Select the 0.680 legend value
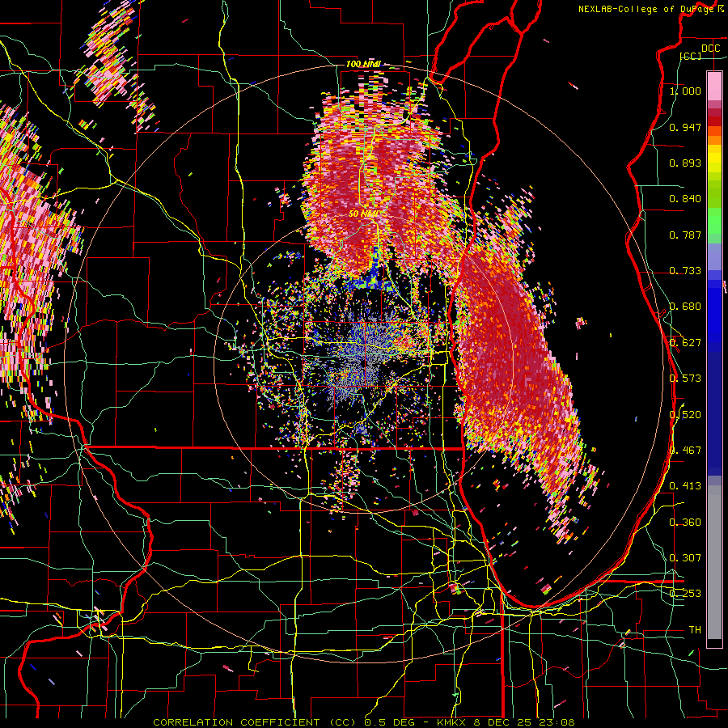 (685, 307)
